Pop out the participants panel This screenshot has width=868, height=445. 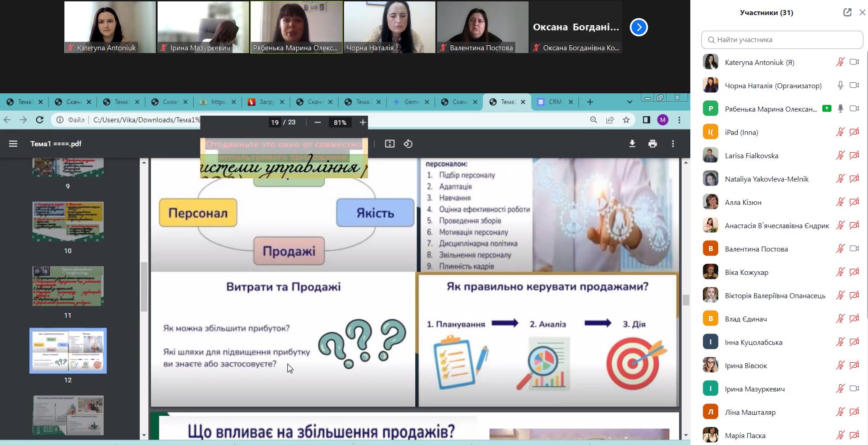(x=847, y=12)
